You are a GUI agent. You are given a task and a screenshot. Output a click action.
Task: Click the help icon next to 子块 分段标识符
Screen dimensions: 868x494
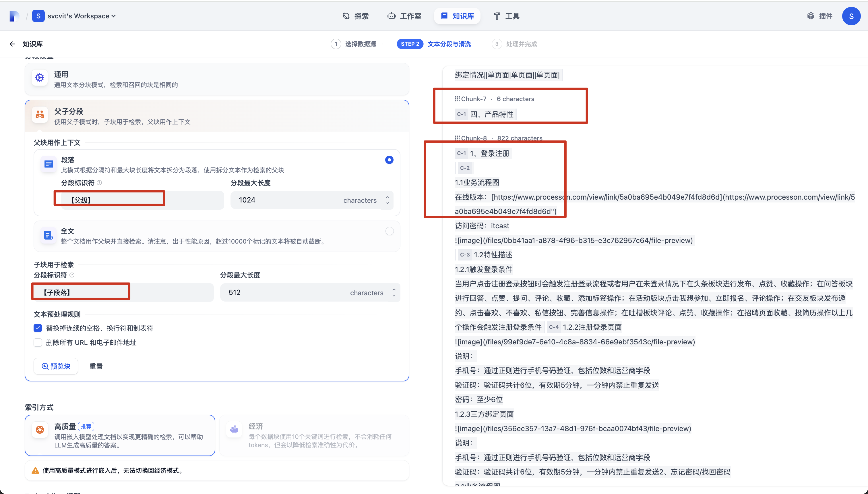pos(72,275)
